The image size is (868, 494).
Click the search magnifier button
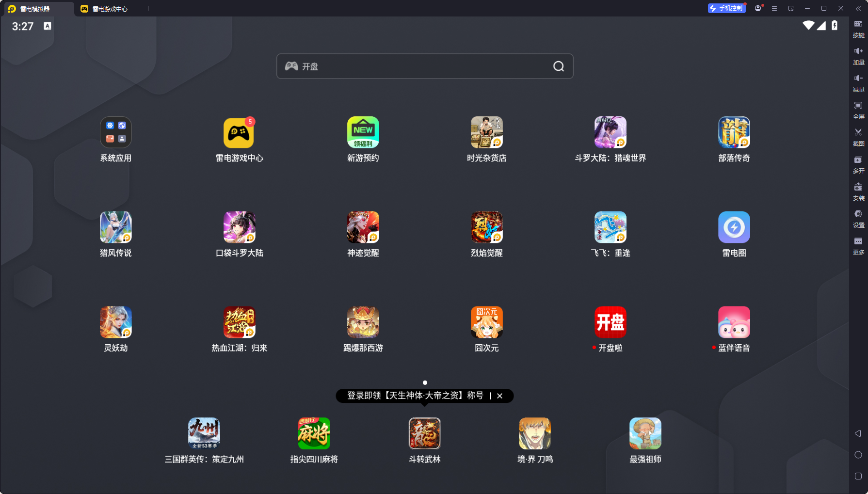[559, 66]
